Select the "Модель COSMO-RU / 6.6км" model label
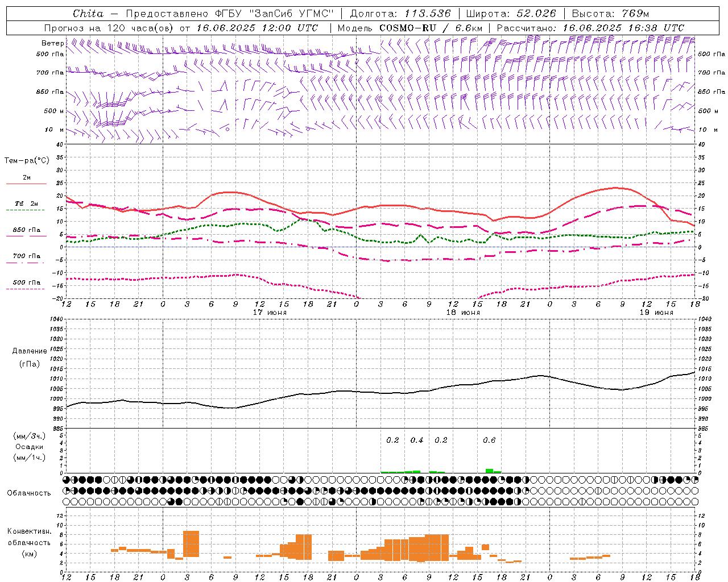The image size is (728, 582). point(409,28)
